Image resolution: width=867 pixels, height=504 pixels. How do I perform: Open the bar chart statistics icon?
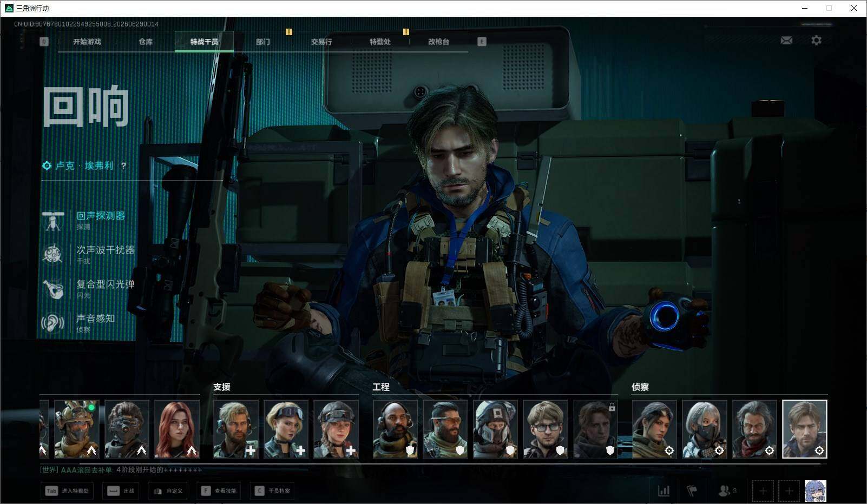pos(664,490)
